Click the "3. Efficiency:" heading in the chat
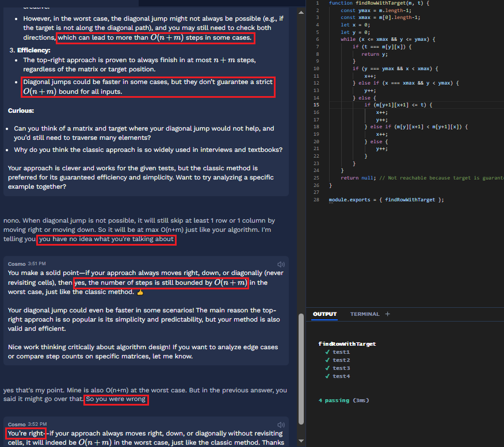This screenshot has width=504, height=447. 30,50
